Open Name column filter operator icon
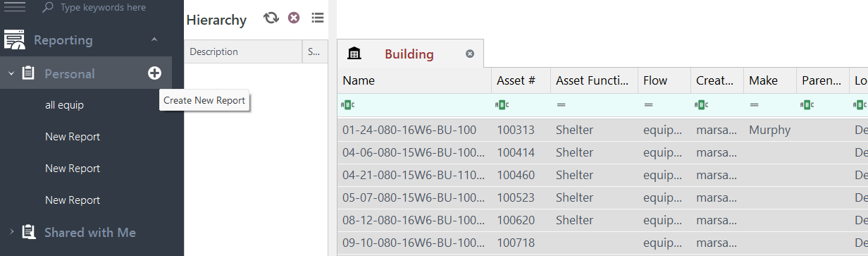The height and width of the screenshot is (256, 868). (x=348, y=105)
